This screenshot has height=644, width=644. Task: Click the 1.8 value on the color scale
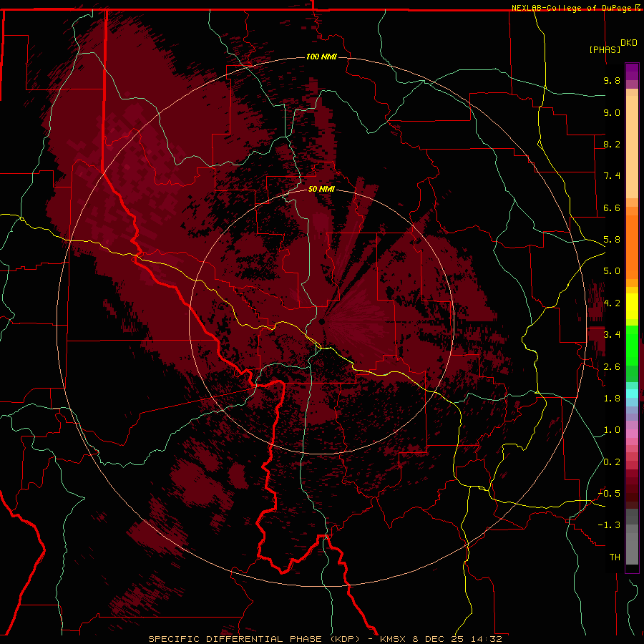pos(612,399)
